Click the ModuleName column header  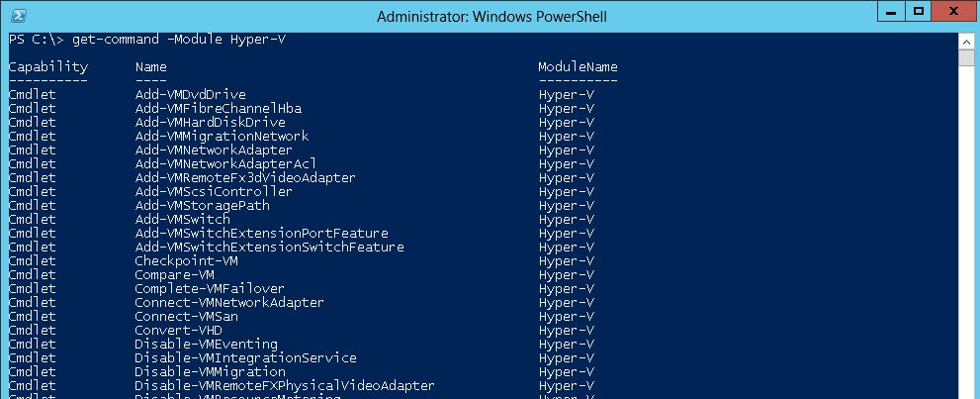579,67
